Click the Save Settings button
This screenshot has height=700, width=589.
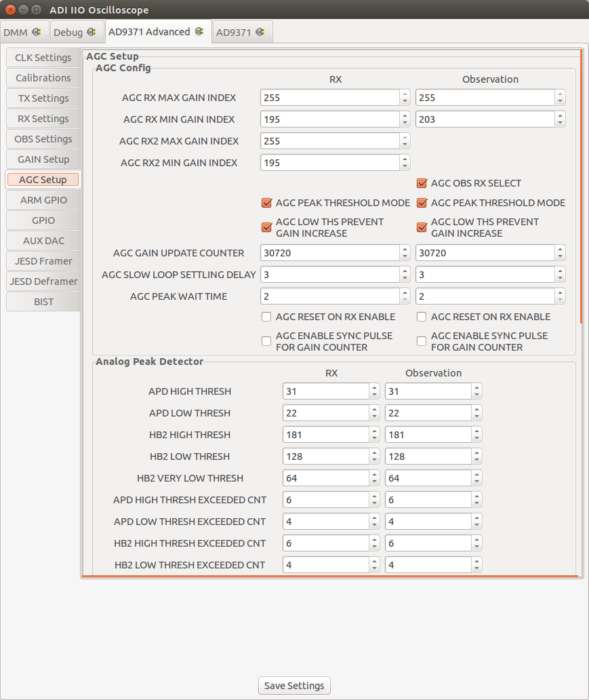point(293,685)
